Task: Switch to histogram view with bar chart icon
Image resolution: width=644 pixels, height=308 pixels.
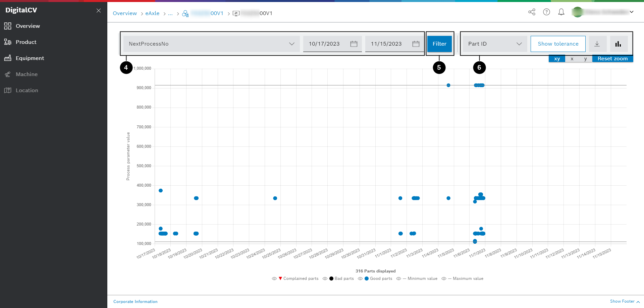Action: point(619,44)
